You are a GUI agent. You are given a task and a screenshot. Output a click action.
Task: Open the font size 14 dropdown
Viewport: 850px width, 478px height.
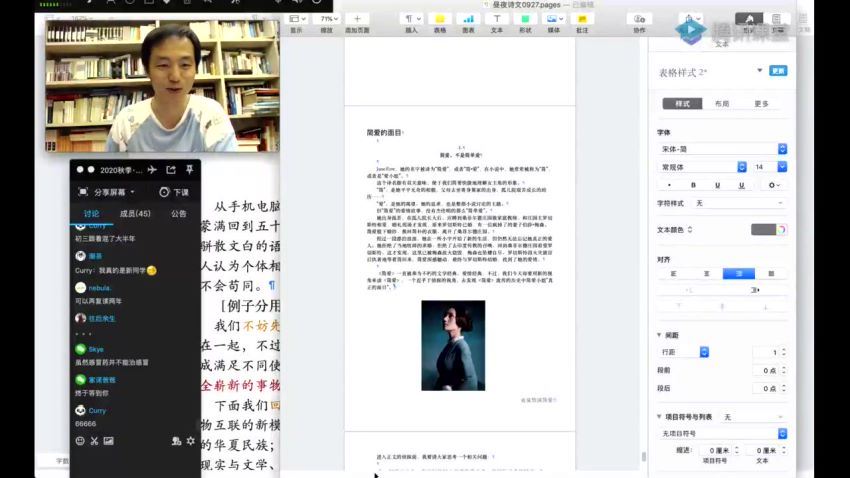pyautogui.click(x=782, y=167)
